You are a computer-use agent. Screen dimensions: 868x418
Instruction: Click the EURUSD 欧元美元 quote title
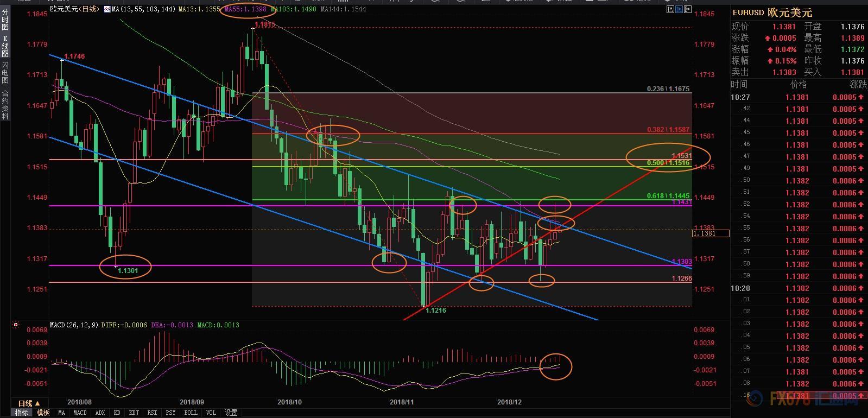tap(772, 12)
